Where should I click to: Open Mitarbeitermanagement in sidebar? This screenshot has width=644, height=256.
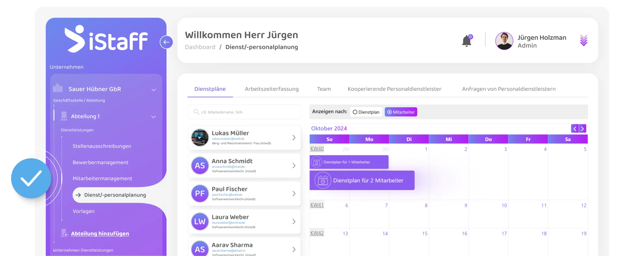(102, 178)
